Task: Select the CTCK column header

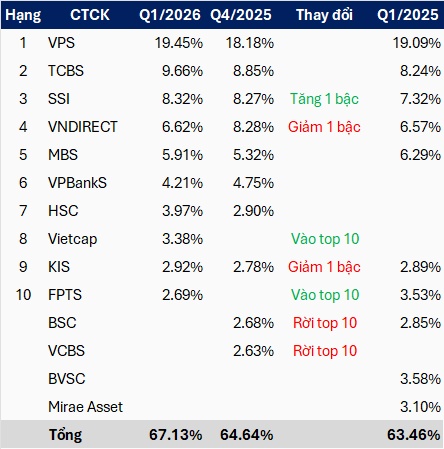Action: pyautogui.click(x=90, y=15)
